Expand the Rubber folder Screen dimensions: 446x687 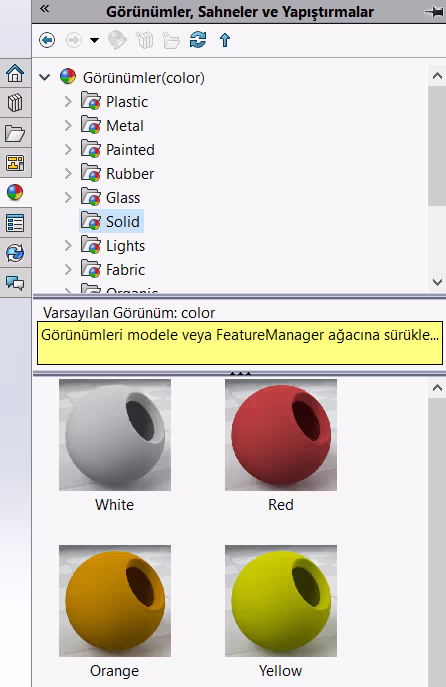(x=68, y=174)
